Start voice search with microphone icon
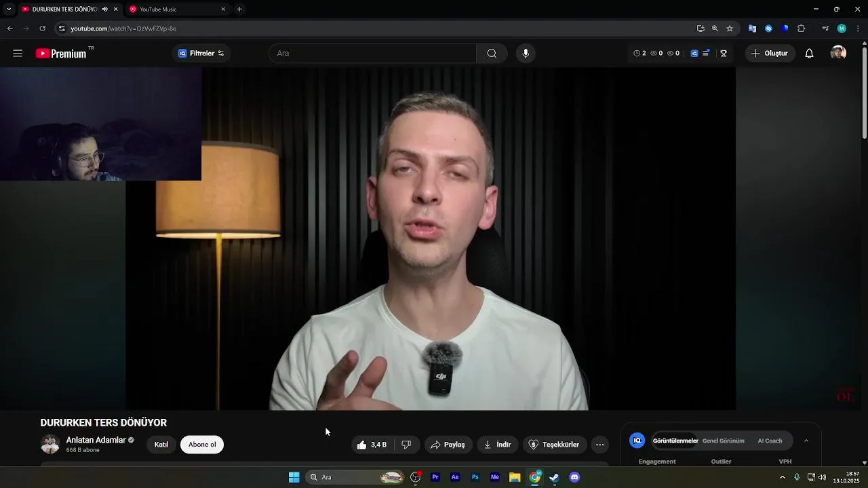Screen dimensions: 868x488 coord(526,54)
